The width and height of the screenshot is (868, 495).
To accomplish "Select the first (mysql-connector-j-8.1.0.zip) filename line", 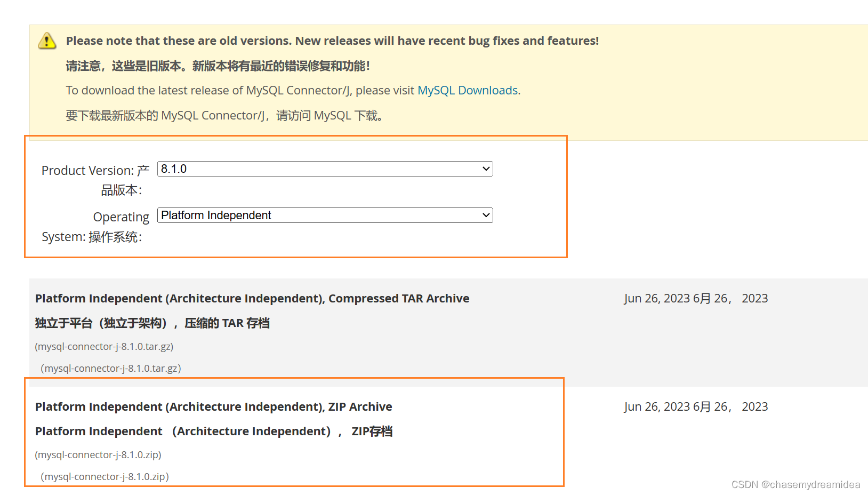I will point(98,455).
